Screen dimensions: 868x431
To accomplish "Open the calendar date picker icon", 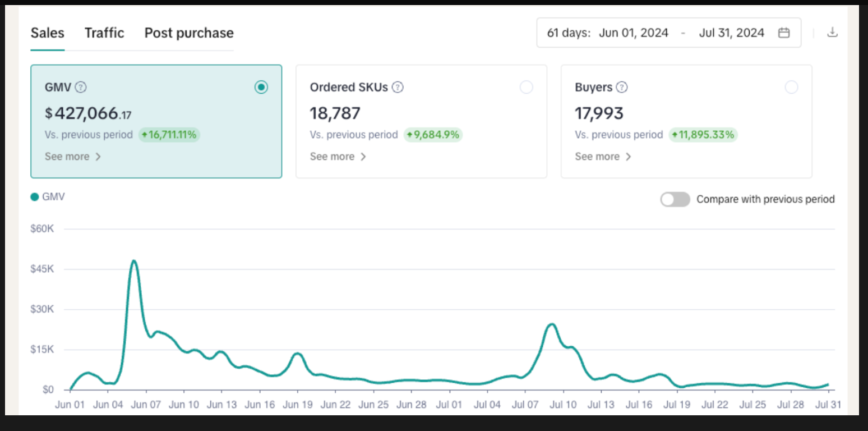I will coord(784,33).
